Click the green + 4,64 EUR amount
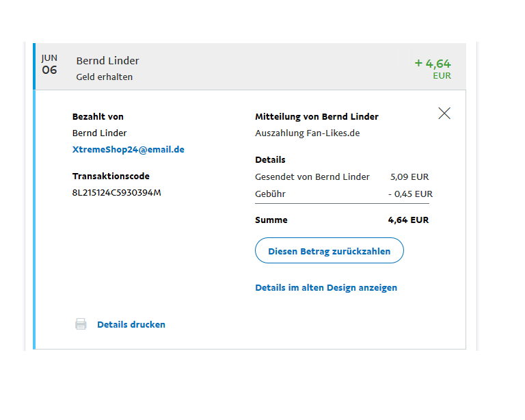Viewport: 525px width, 420px height. tap(433, 68)
